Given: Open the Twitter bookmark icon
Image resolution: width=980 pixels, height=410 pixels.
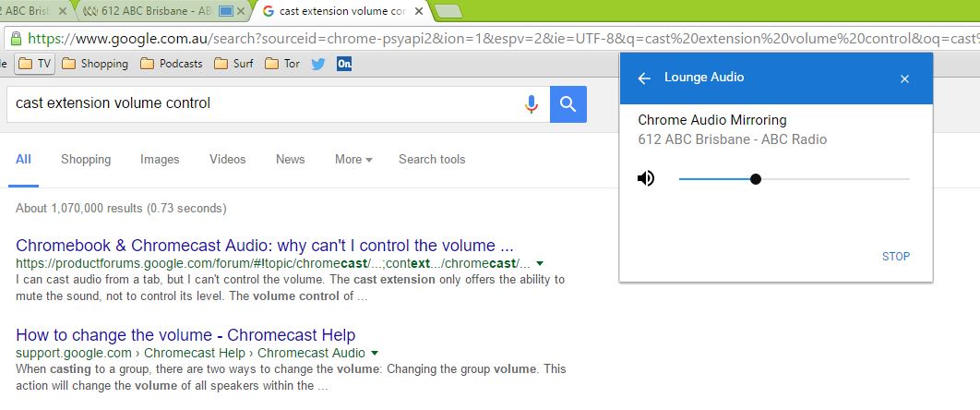Looking at the screenshot, I should [318, 64].
